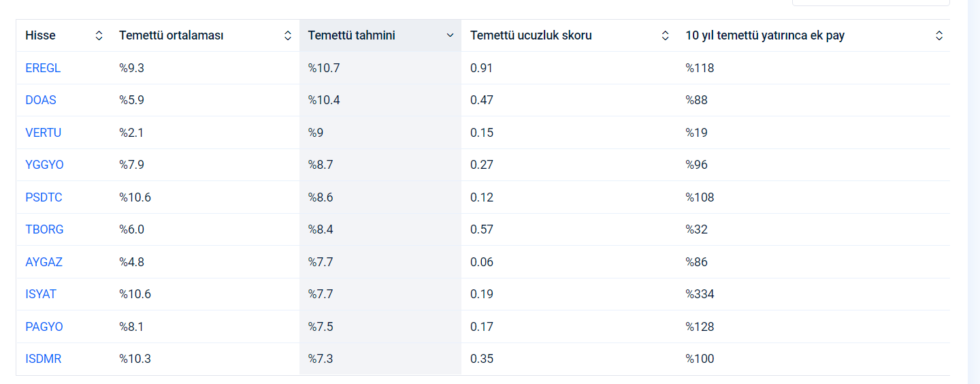Image resolution: width=980 pixels, height=384 pixels.
Task: Select EREGL average dividend %9.3
Action: pos(132,68)
